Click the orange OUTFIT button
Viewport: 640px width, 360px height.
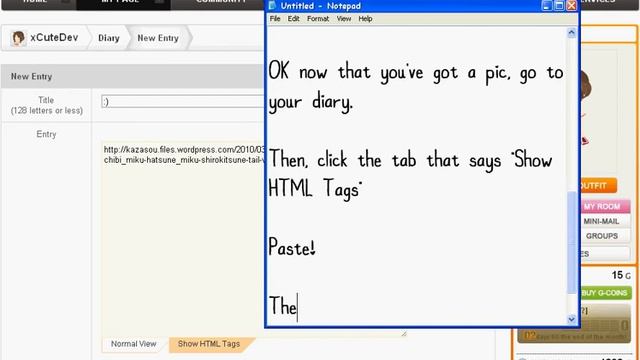(x=598, y=186)
